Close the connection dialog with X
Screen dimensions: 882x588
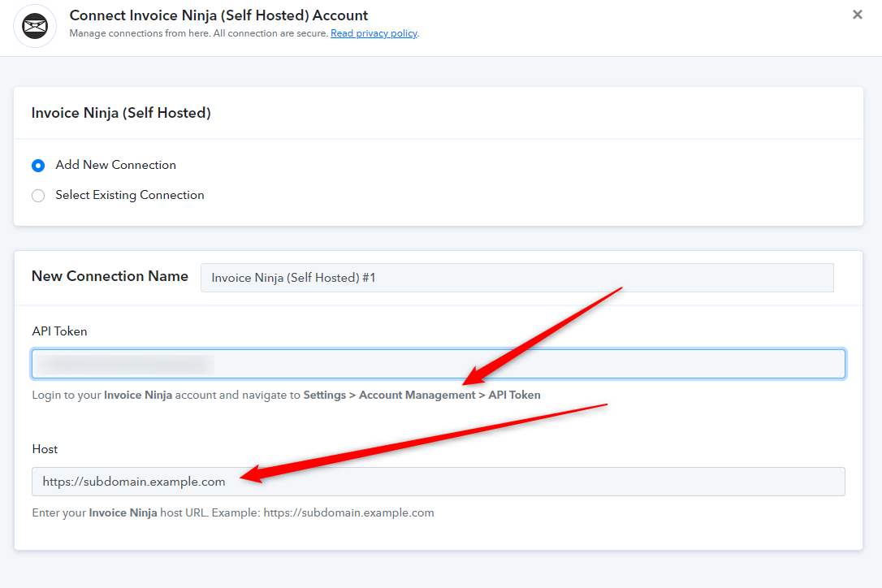tap(858, 15)
